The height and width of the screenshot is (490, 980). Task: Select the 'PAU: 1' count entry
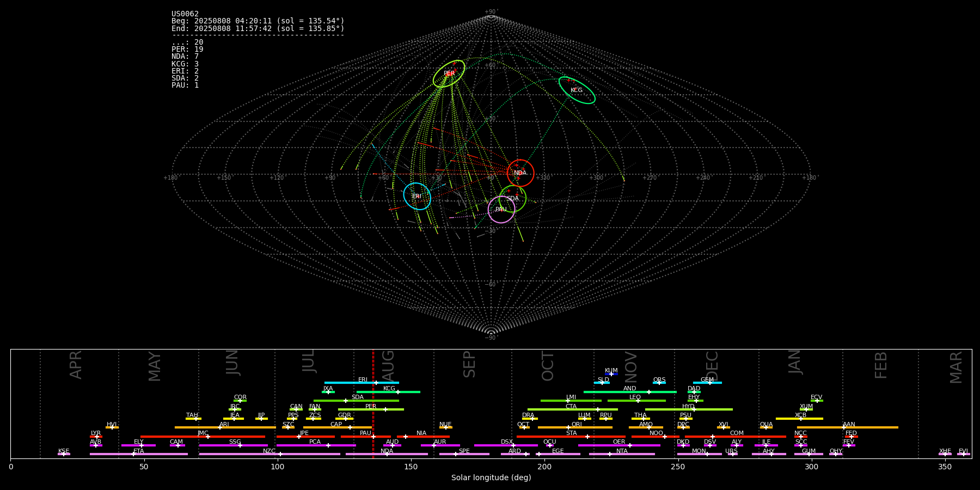[x=185, y=85]
